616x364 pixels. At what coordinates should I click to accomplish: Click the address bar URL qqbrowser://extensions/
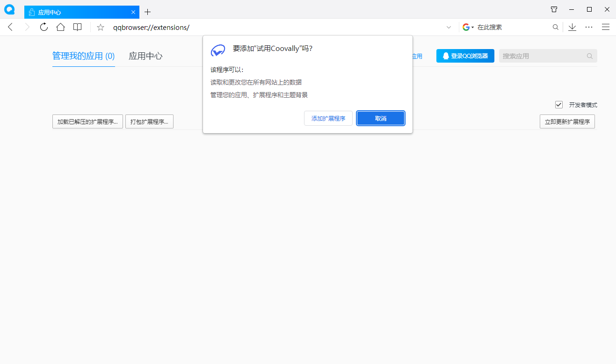151,28
